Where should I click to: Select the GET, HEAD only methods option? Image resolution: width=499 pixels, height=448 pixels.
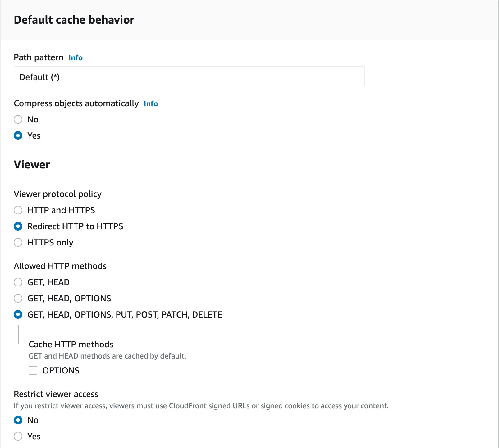pyautogui.click(x=18, y=282)
